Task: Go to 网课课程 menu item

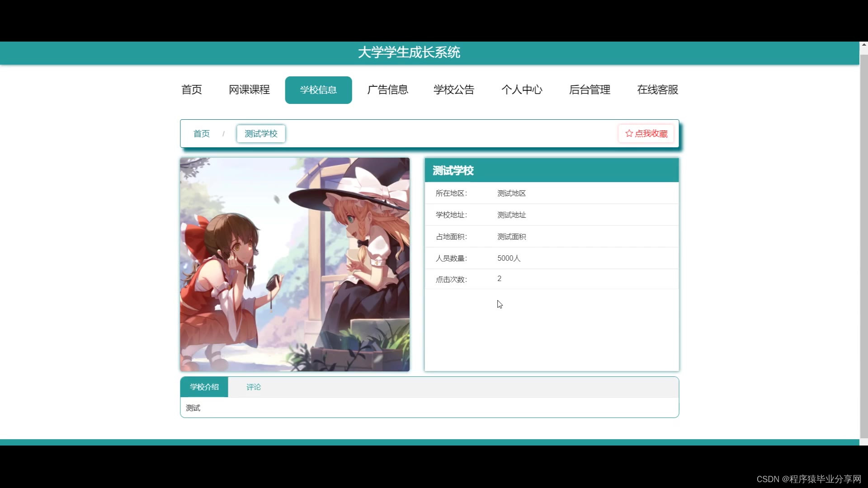Action: pos(249,90)
